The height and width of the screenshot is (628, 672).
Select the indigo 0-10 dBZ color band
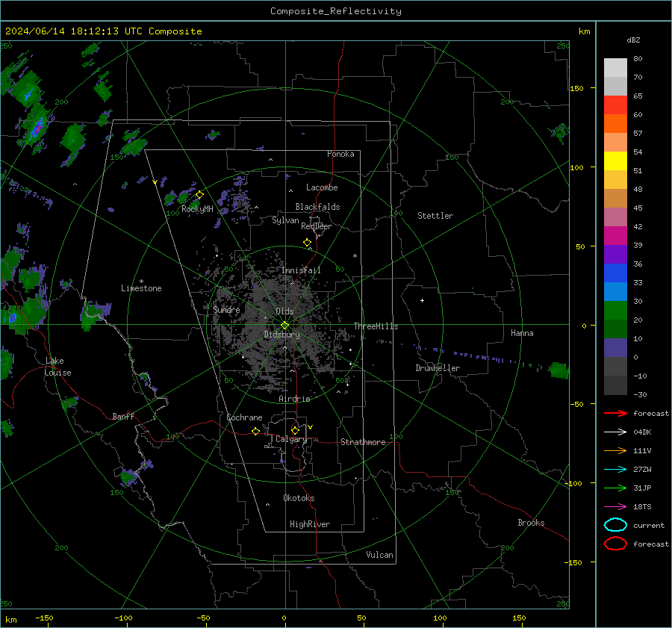click(615, 348)
